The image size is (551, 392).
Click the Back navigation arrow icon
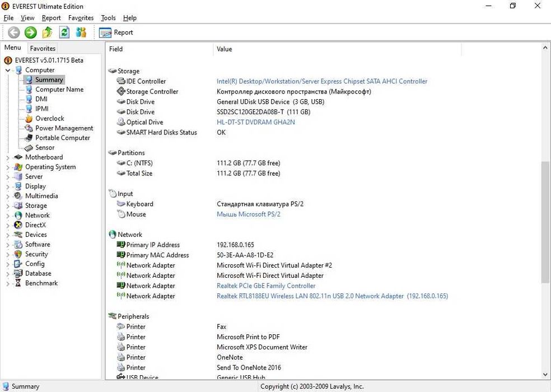[x=14, y=32]
